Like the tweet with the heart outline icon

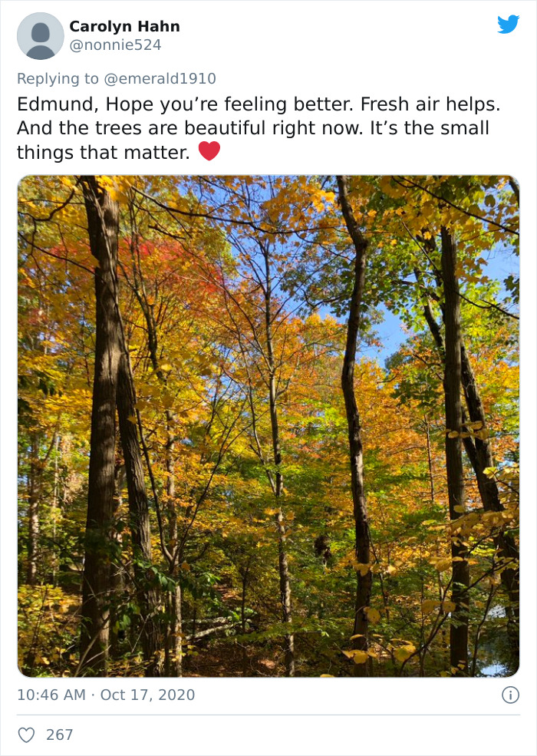[x=26, y=735]
